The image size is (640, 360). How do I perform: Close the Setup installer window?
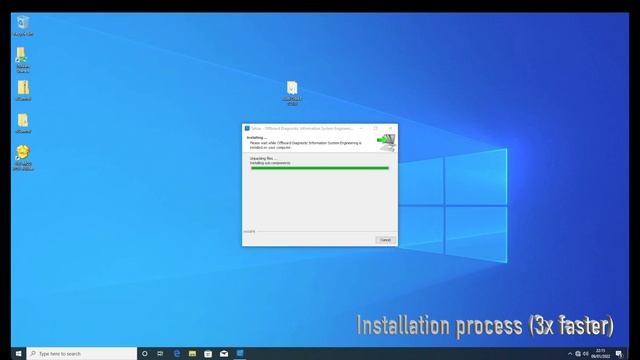(x=390, y=128)
